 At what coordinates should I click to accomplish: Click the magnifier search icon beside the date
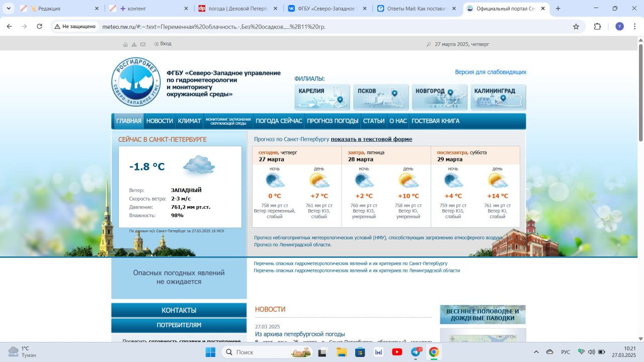click(x=429, y=44)
